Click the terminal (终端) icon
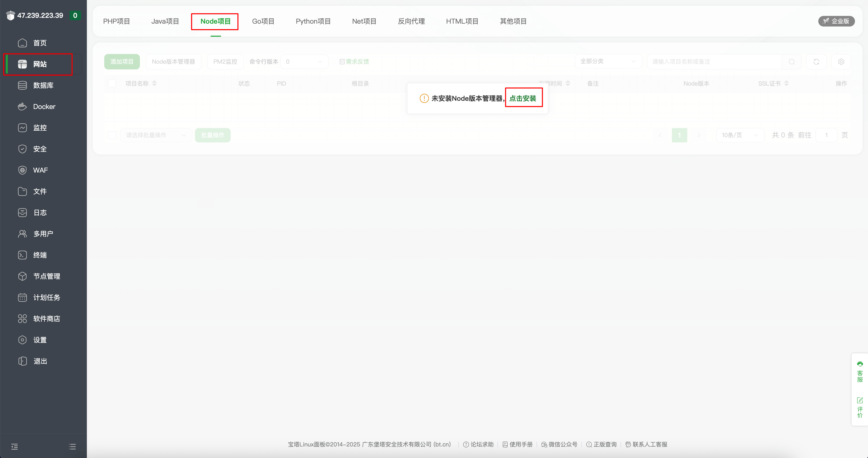The width and height of the screenshot is (868, 458). (x=22, y=255)
